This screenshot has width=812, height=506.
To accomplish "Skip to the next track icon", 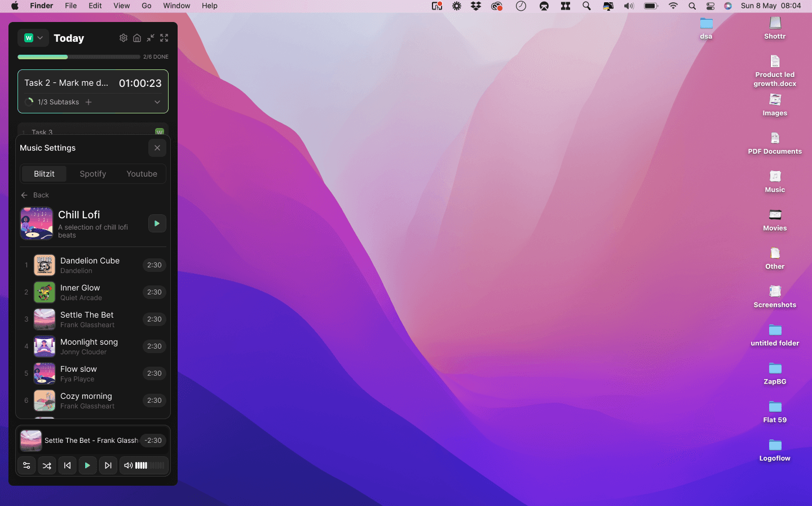I will click(x=108, y=465).
